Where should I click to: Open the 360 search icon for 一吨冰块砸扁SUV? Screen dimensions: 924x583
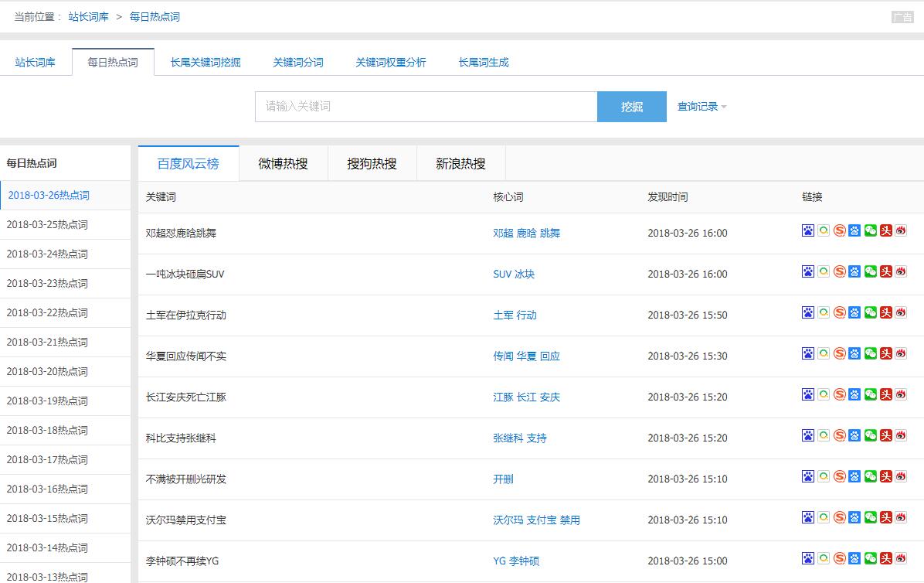click(x=823, y=271)
